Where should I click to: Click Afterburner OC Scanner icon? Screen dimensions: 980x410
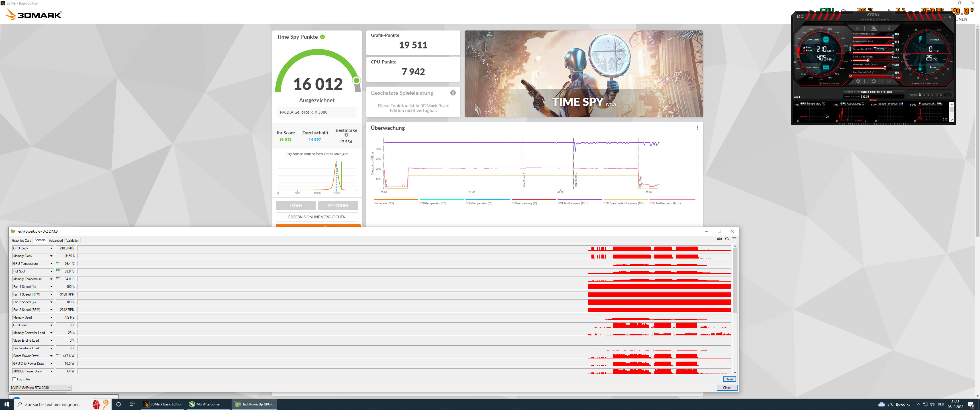(x=801, y=17)
